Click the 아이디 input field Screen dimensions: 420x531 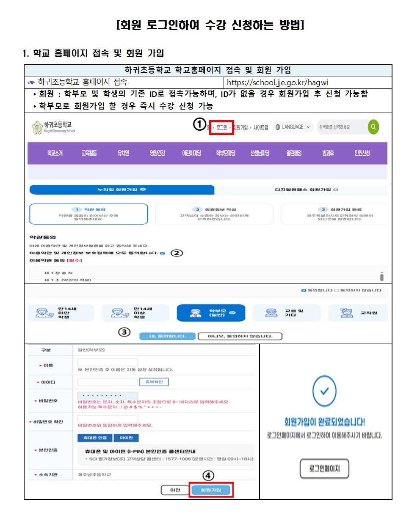[x=108, y=382]
